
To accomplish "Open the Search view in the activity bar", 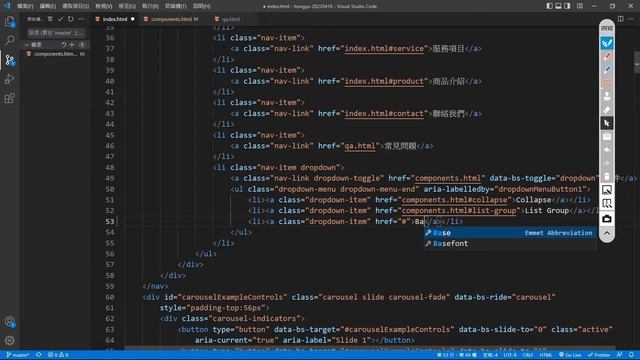I will [x=9, y=40].
